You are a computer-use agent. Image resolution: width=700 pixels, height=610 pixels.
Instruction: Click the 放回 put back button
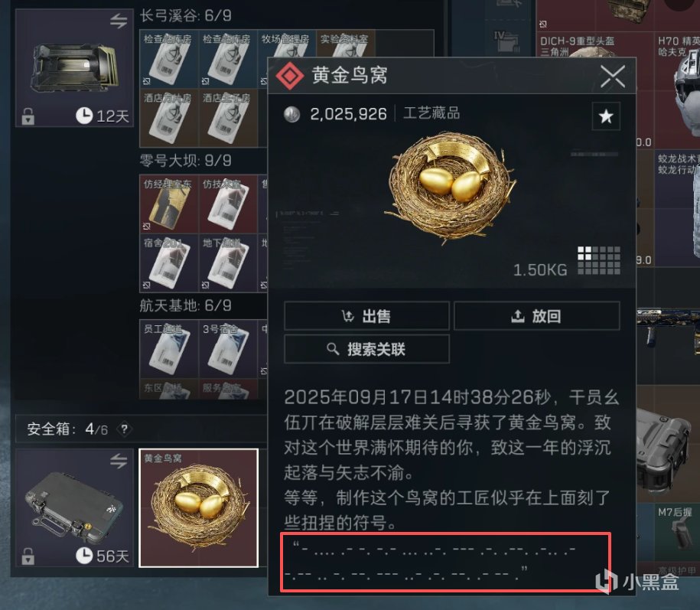(x=536, y=316)
